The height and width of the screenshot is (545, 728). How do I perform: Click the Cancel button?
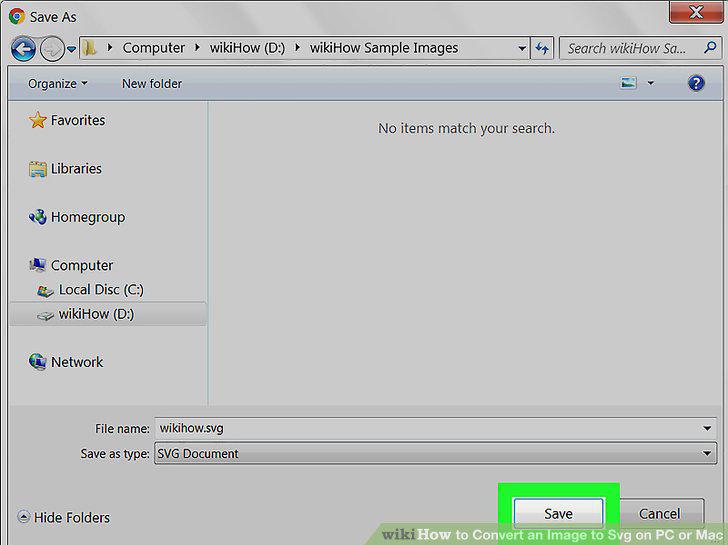659,513
